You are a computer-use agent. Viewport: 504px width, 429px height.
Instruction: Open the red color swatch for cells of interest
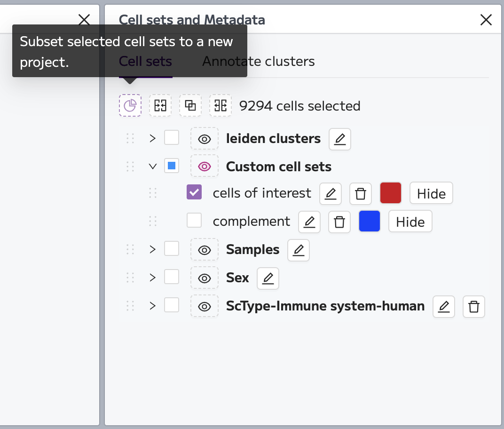click(391, 193)
